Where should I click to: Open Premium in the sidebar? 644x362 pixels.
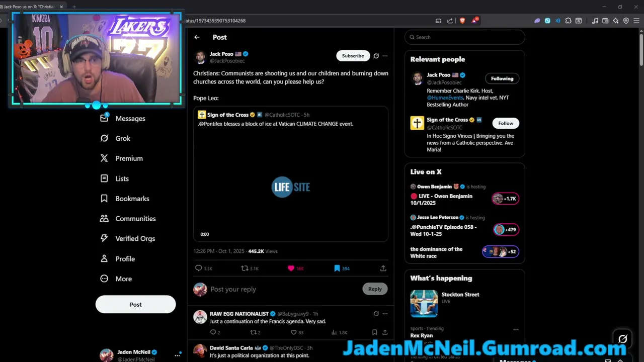[121, 158]
